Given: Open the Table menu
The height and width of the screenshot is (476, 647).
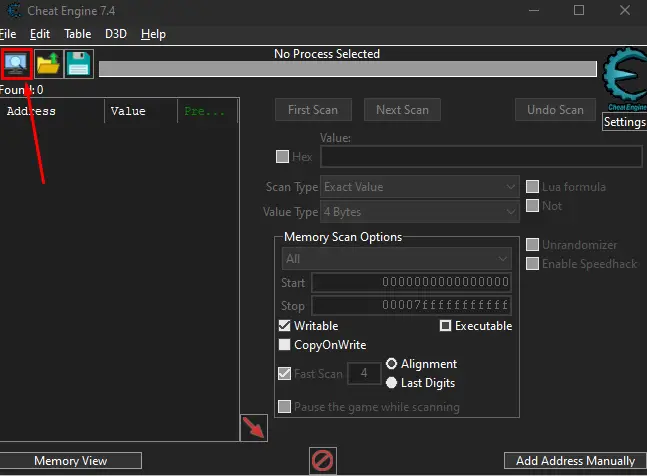Looking at the screenshot, I should point(78,34).
